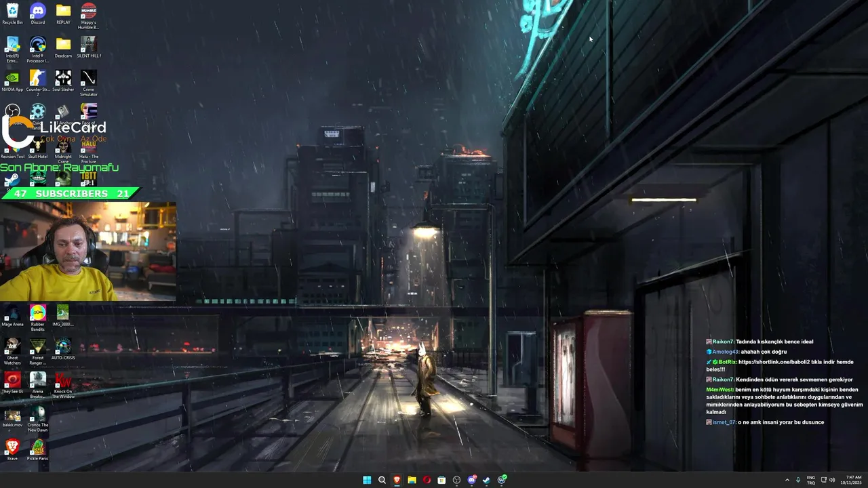This screenshot has width=868, height=488.
Task: Open the Recycle Bin desktop icon
Action: (x=12, y=14)
